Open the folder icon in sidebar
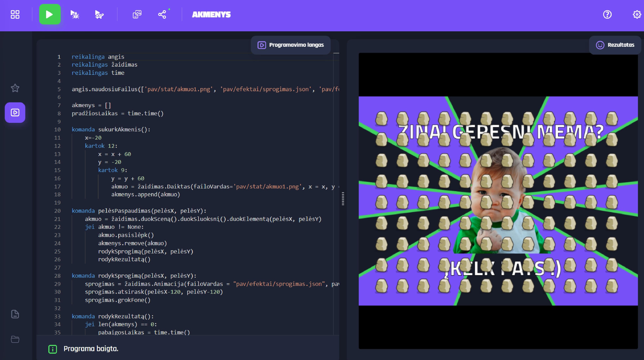 [x=15, y=339]
